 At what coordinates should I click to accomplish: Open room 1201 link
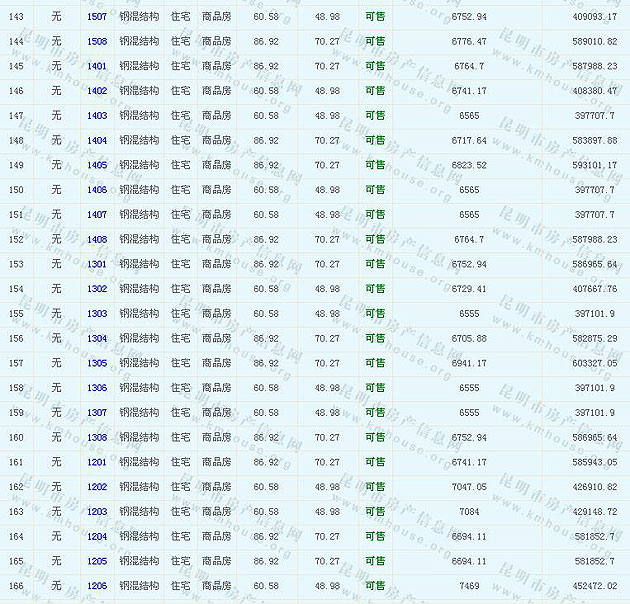(97, 462)
